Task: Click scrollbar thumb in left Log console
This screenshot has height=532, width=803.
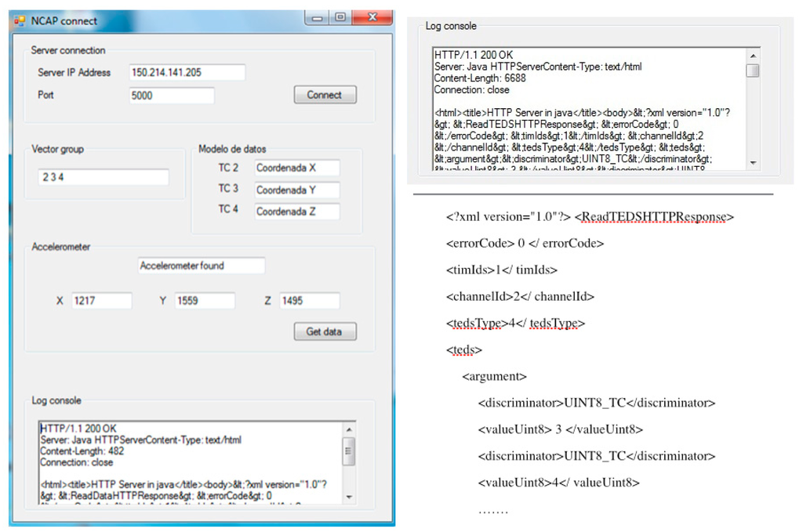Action: [x=349, y=451]
